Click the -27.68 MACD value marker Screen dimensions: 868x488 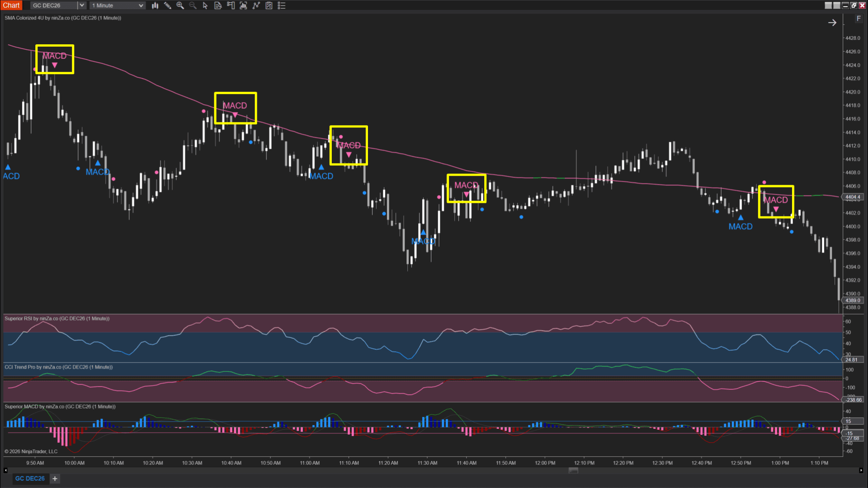click(853, 438)
